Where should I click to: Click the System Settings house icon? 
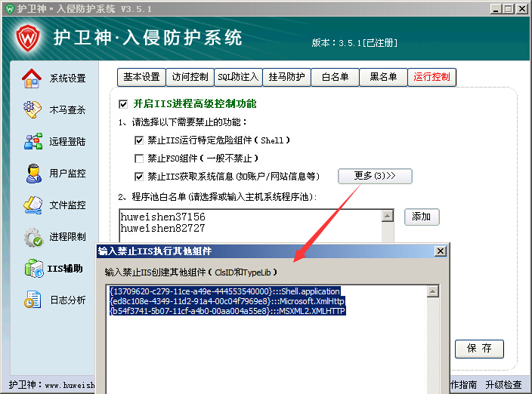pyautogui.click(x=32, y=78)
